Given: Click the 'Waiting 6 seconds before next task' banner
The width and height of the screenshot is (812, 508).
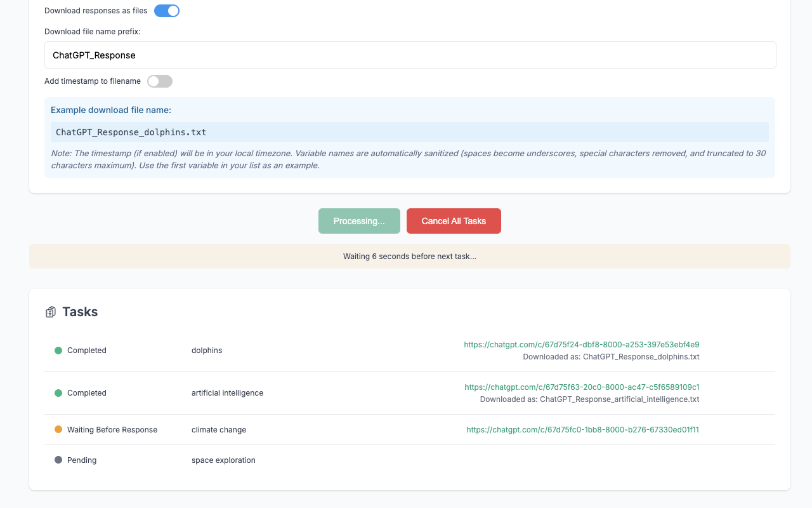Looking at the screenshot, I should [410, 257].
